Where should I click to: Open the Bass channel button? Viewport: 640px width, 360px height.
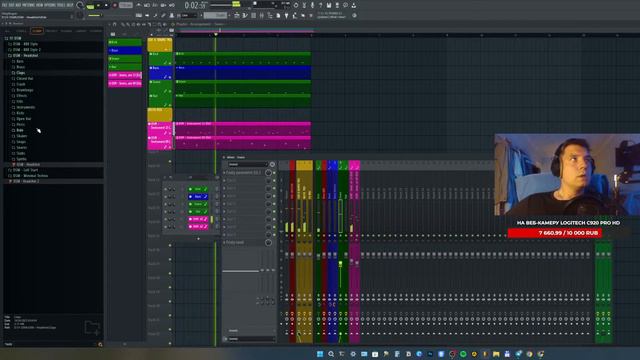(x=198, y=197)
